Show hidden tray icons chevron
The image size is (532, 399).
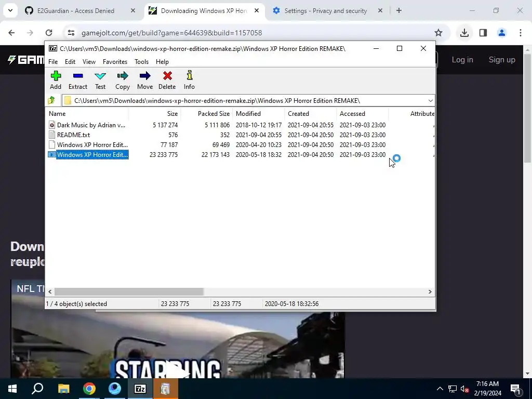pos(440,389)
